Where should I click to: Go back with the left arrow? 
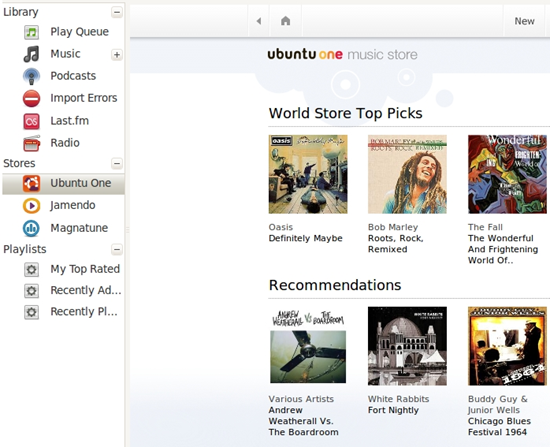click(259, 21)
